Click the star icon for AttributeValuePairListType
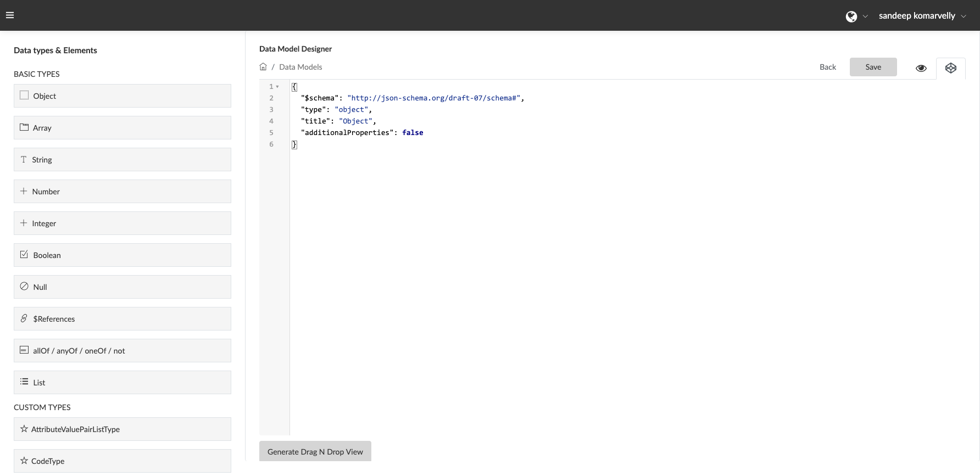980x476 pixels. click(24, 429)
